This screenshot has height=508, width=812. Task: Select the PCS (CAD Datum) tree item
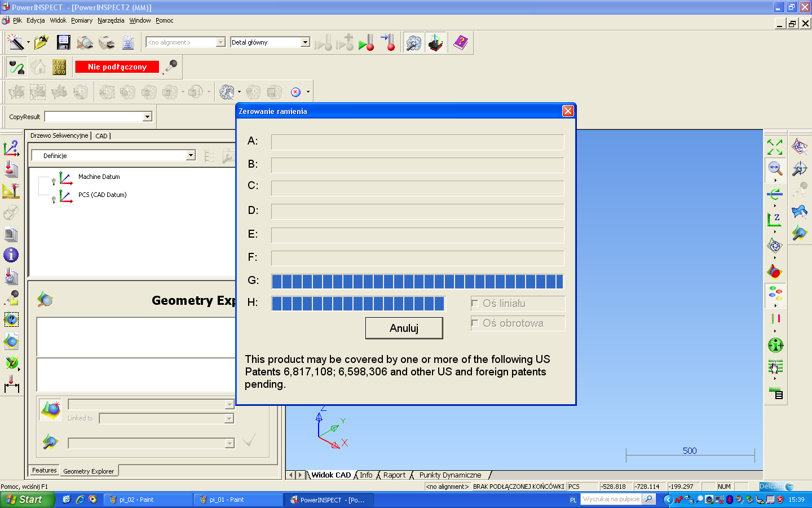102,195
